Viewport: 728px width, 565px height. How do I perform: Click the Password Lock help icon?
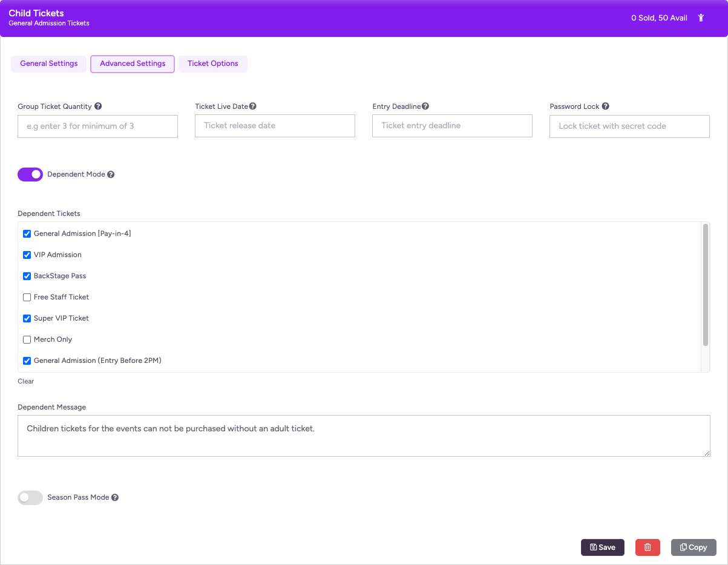(605, 106)
